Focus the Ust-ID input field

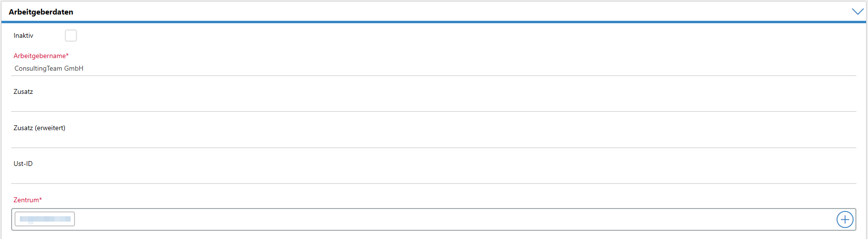[434, 177]
